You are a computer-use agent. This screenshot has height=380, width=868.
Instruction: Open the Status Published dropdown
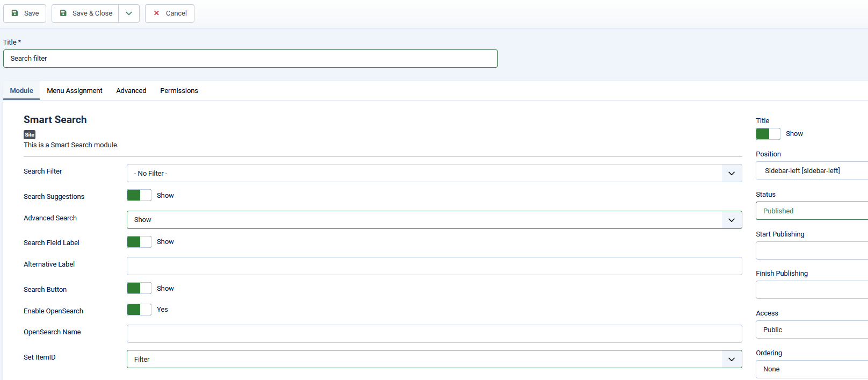(811, 211)
